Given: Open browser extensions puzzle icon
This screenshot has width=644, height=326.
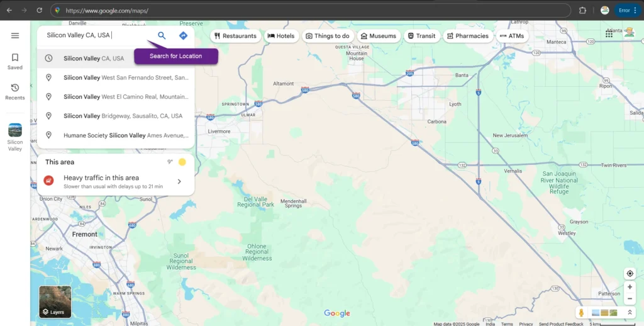Looking at the screenshot, I should [x=582, y=11].
